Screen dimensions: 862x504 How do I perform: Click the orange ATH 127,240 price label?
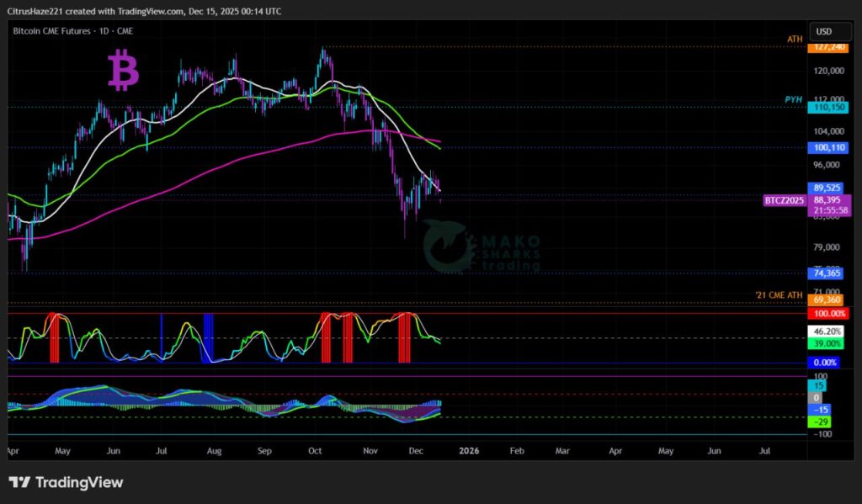click(x=824, y=48)
